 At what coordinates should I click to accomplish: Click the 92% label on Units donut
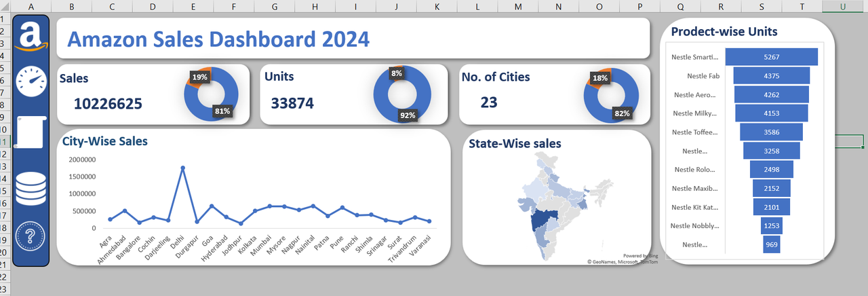point(408,115)
